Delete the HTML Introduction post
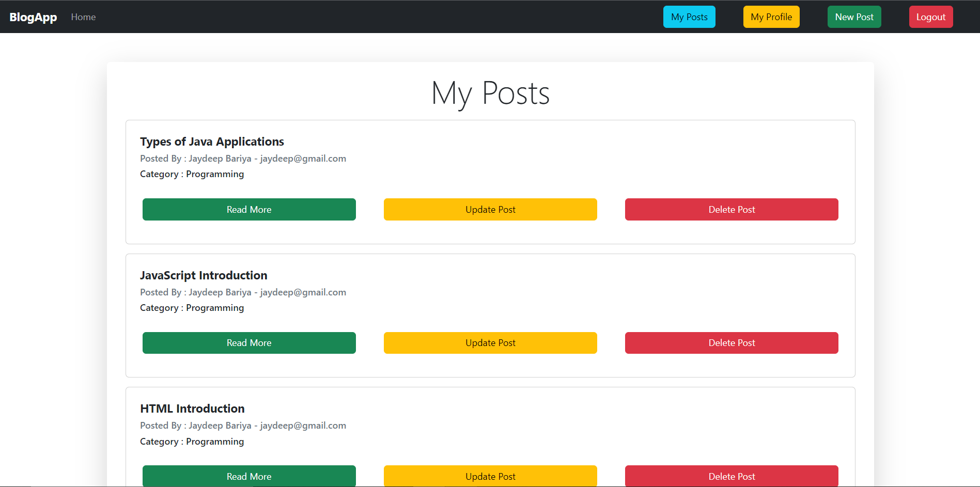 click(731, 476)
